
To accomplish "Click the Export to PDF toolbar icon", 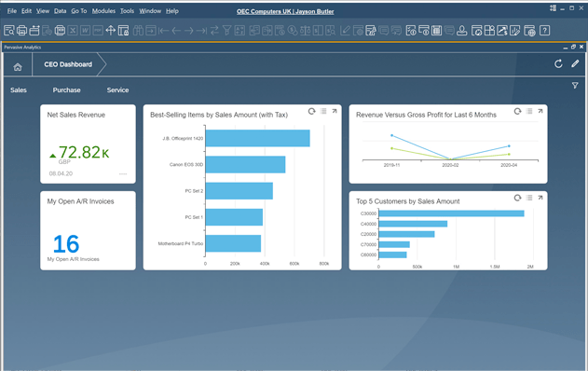I will [98, 31].
